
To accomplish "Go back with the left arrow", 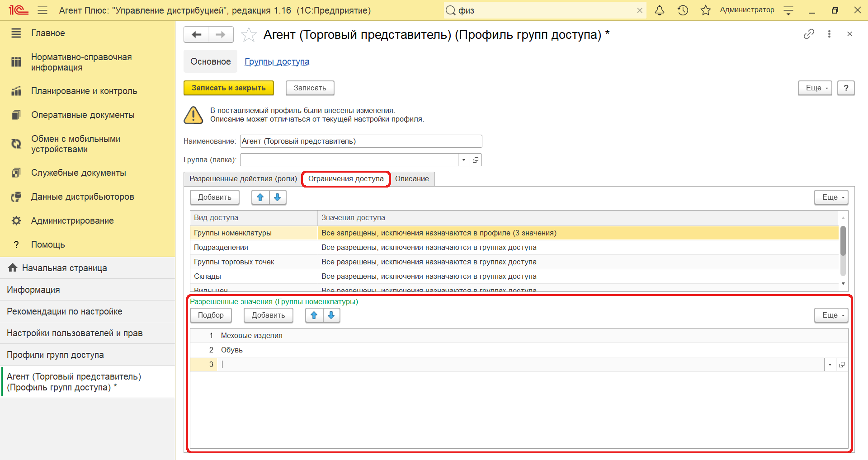I will [197, 34].
